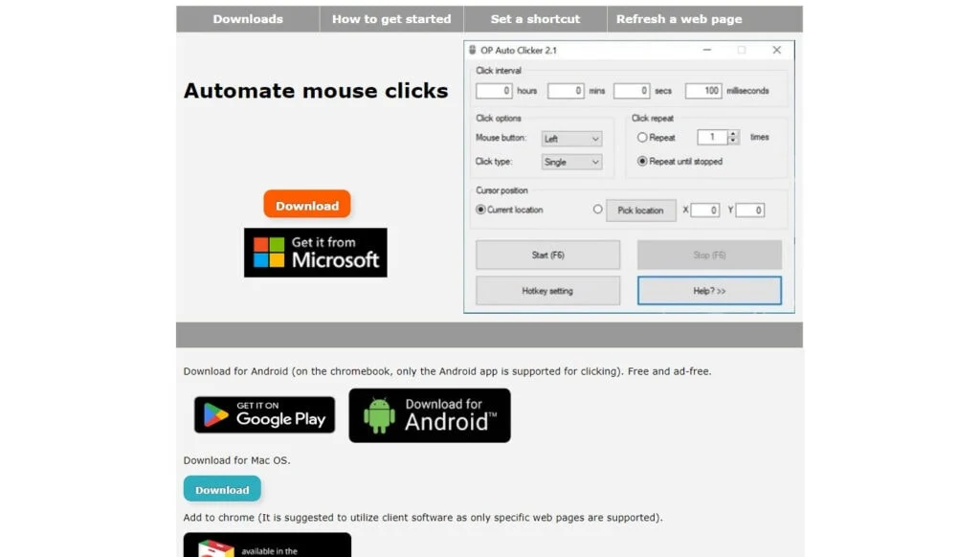The height and width of the screenshot is (557, 980).
Task: Select the radio button beside Pick location
Action: tap(597, 210)
